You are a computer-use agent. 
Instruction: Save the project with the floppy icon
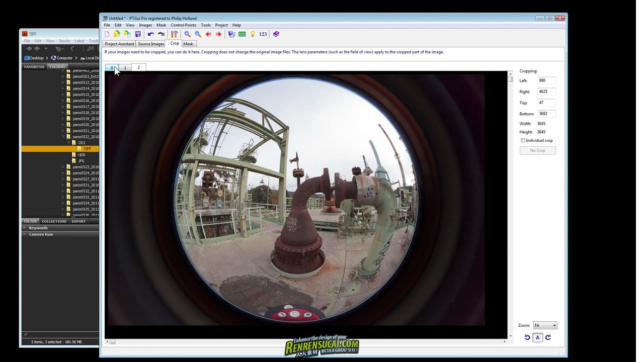point(138,34)
